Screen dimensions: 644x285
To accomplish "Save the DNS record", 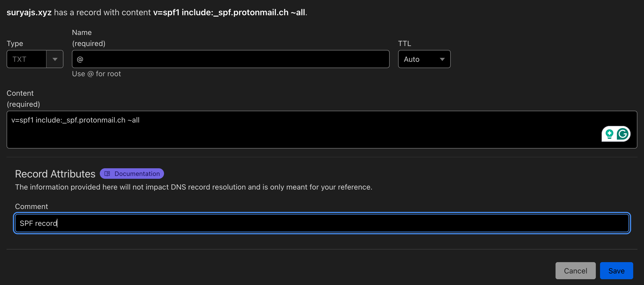I will (616, 271).
